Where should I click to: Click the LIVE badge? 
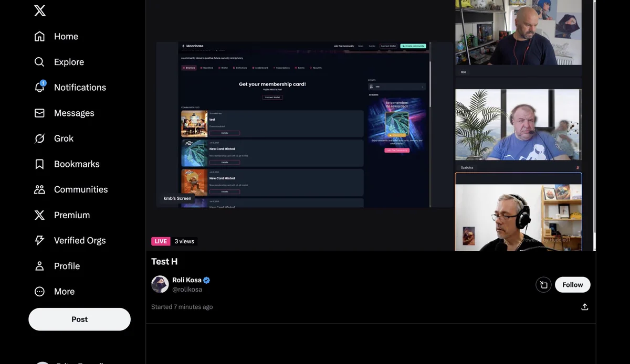(x=161, y=241)
